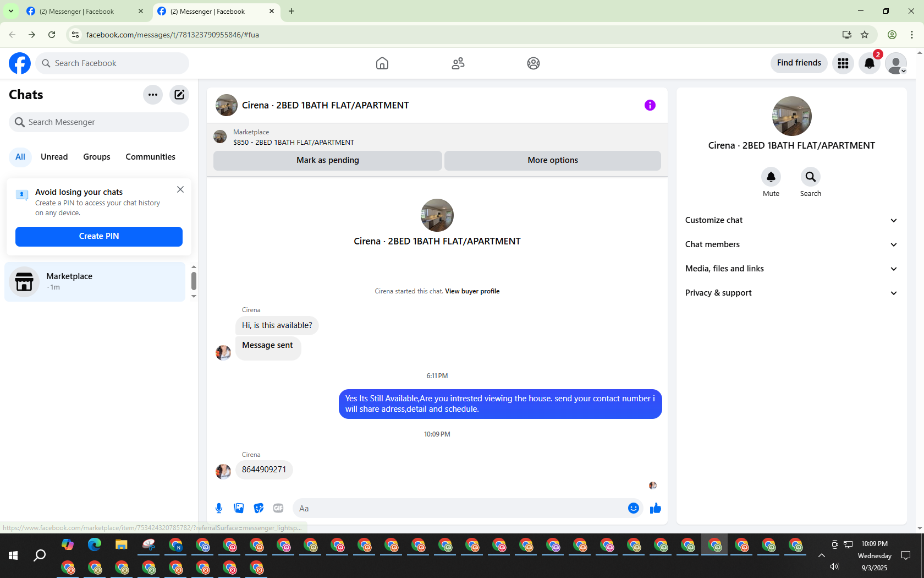Open a new browser tab

[x=291, y=12]
